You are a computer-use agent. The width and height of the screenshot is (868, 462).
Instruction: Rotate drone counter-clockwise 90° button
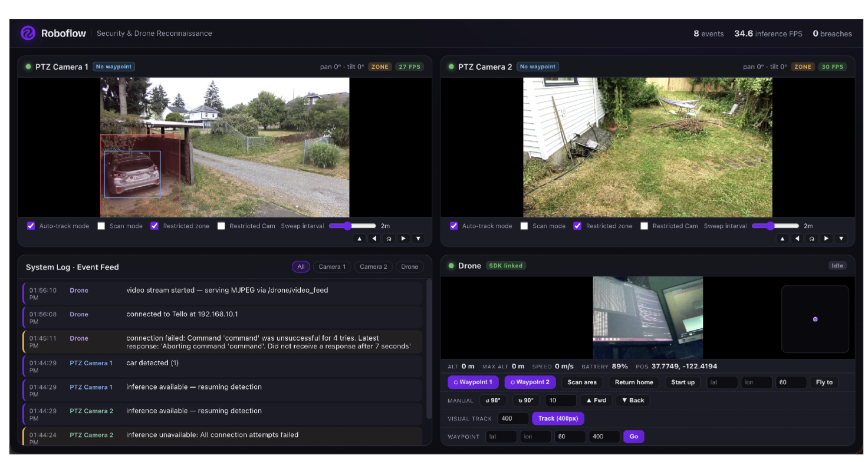pos(492,401)
